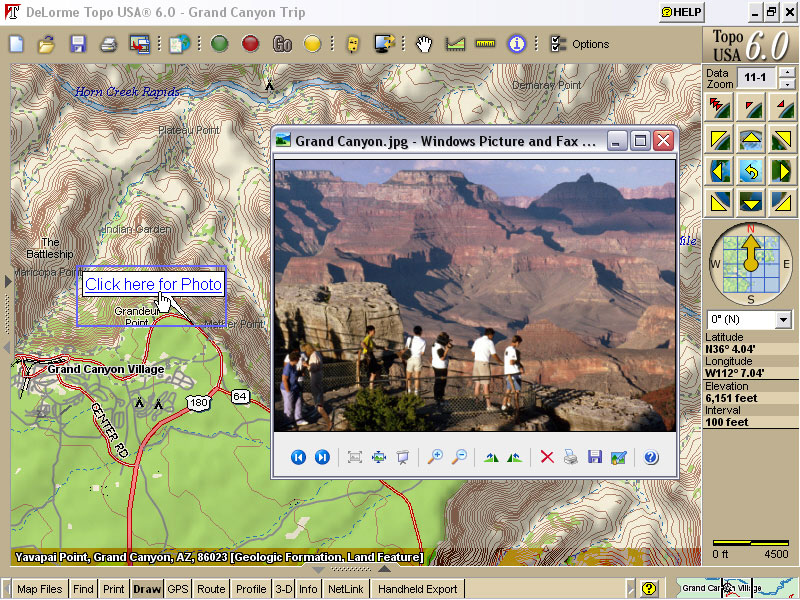Select the Print tab
Viewport: 800px width, 600px height.
click(x=114, y=589)
